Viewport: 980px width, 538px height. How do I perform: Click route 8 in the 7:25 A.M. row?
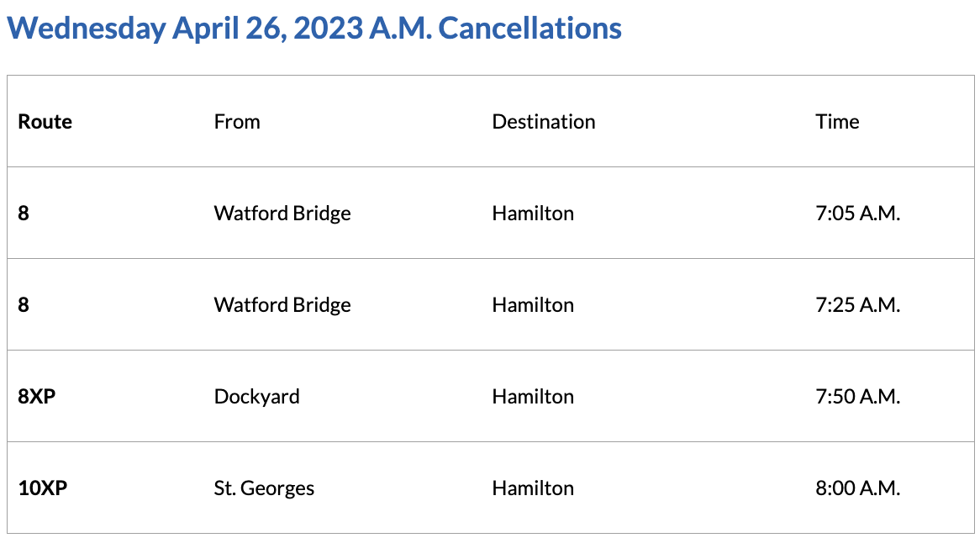pyautogui.click(x=24, y=305)
